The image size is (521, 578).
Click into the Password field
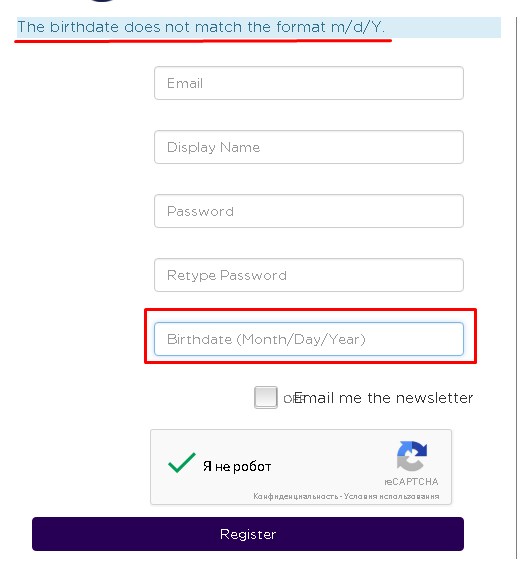coord(309,211)
